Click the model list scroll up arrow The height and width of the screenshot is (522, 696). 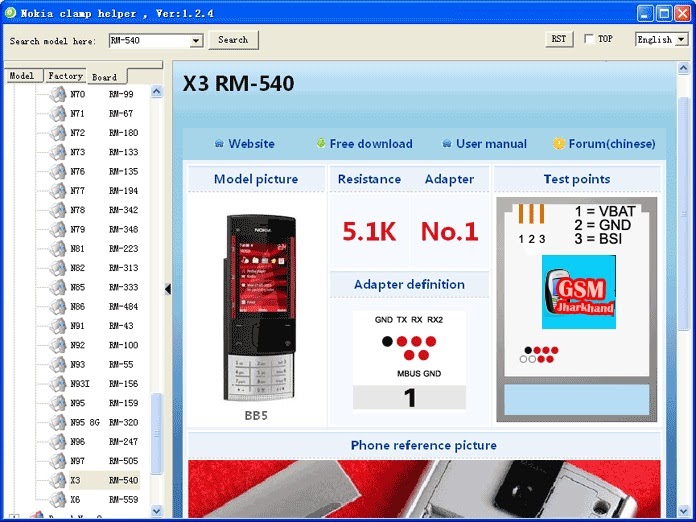coord(157,92)
